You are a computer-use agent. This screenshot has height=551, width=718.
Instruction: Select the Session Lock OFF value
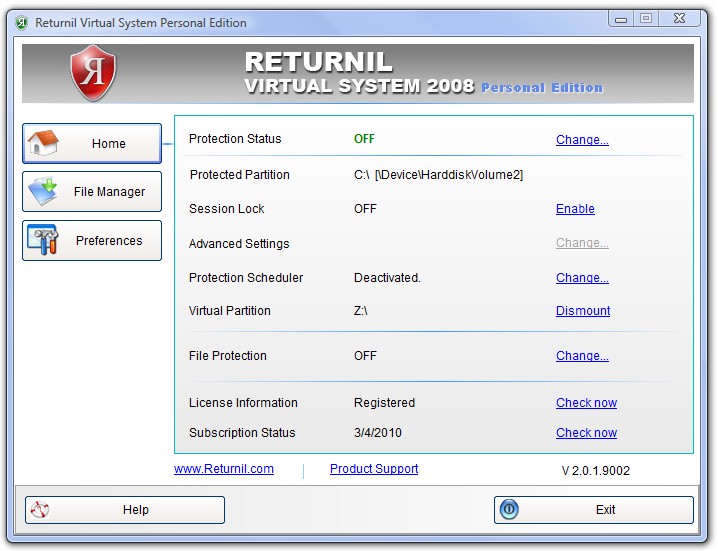click(365, 209)
